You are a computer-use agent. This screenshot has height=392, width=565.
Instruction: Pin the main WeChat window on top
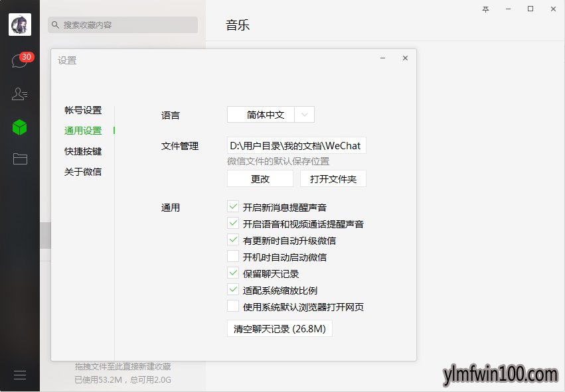(x=486, y=9)
